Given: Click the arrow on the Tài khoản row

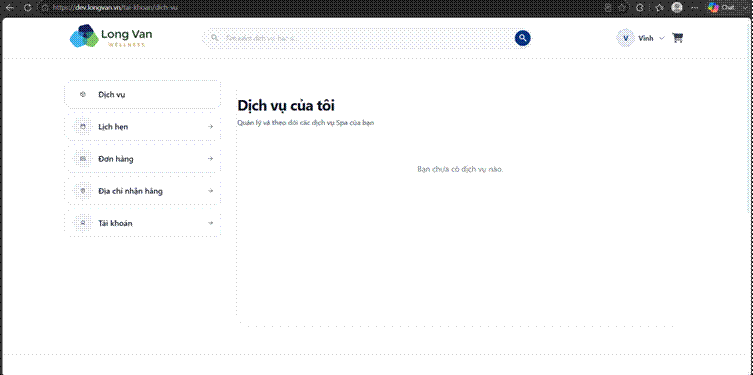Looking at the screenshot, I should [x=210, y=223].
